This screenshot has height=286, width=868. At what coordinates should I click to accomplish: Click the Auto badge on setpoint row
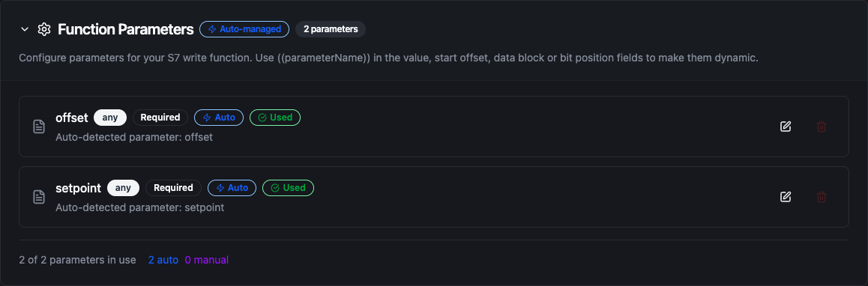tap(232, 187)
